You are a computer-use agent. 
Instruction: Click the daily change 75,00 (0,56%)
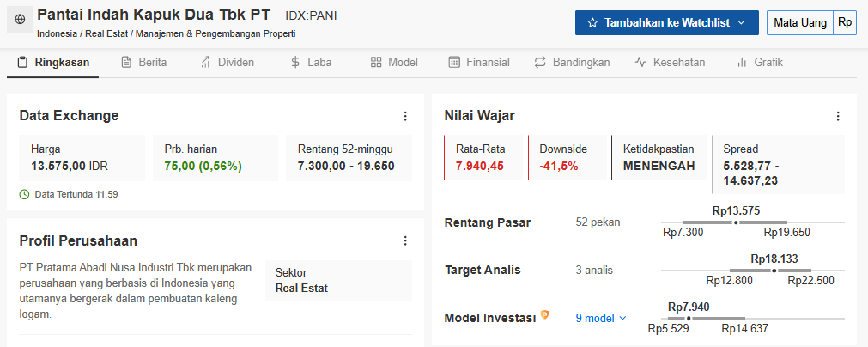[203, 166]
